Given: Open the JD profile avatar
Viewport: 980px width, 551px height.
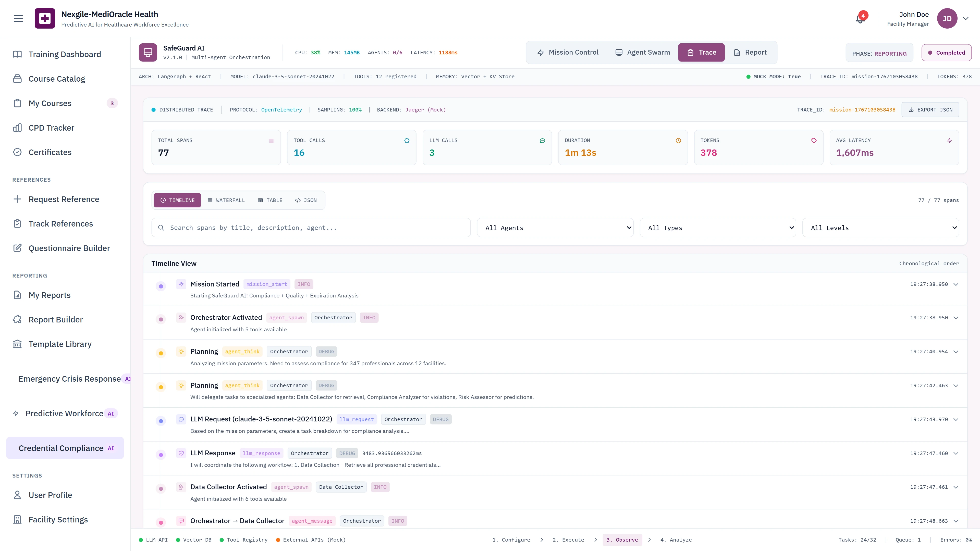Looking at the screenshot, I should (947, 18).
